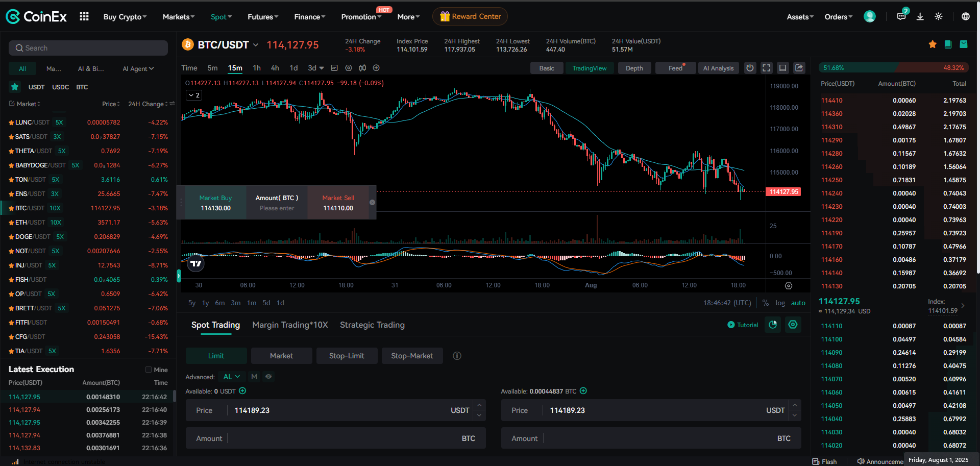Open the AL advanced dropdown
The width and height of the screenshot is (980, 466).
(232, 377)
